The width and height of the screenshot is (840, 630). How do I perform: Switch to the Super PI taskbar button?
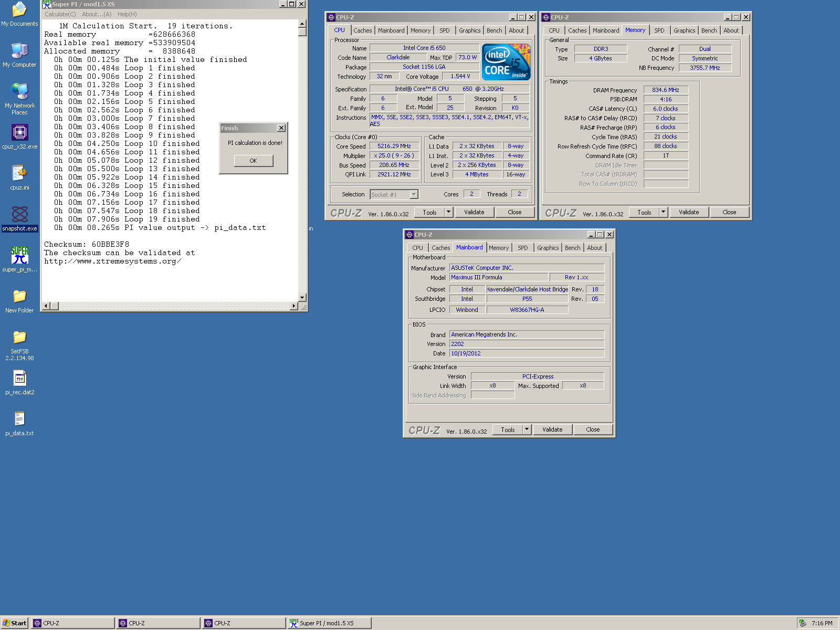coord(329,623)
